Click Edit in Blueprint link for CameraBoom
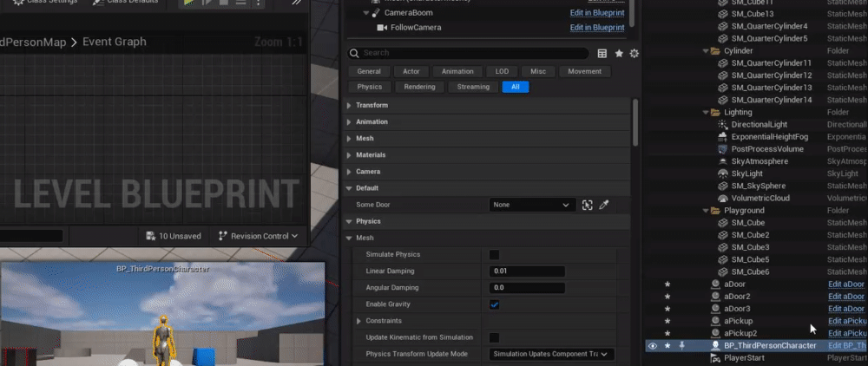 click(596, 14)
